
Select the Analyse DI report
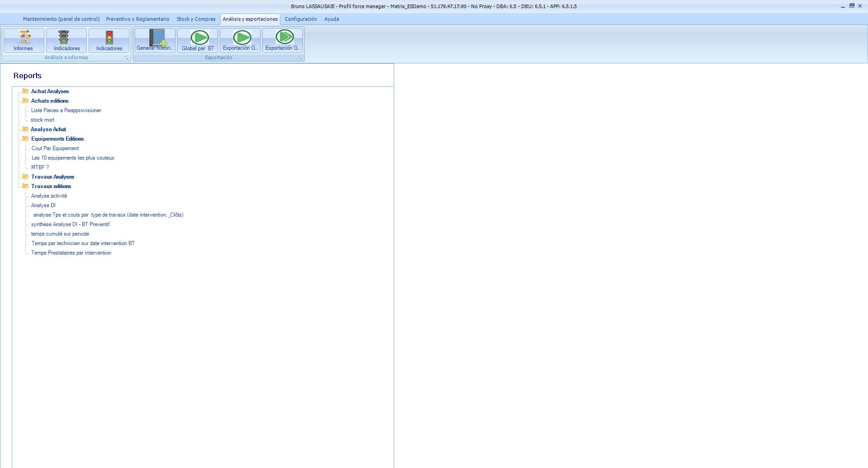click(43, 205)
